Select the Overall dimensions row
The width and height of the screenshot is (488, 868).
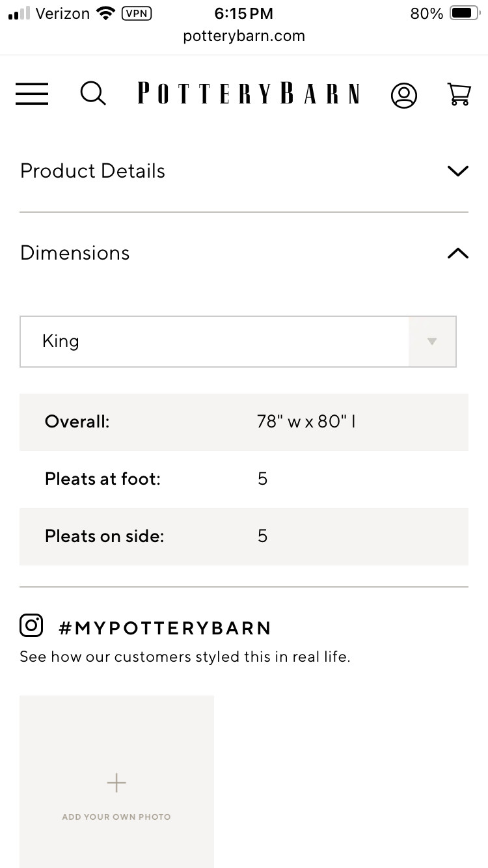pos(244,422)
